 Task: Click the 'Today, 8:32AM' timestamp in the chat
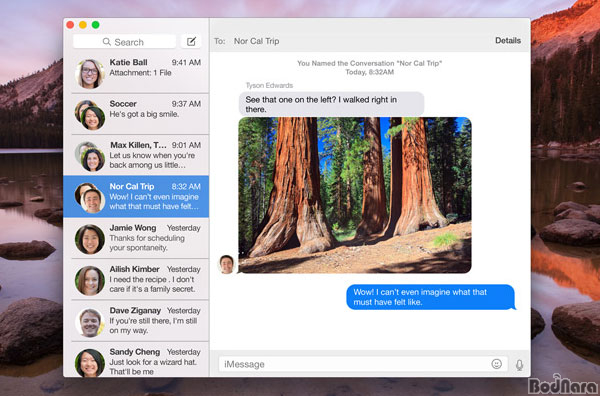(369, 72)
